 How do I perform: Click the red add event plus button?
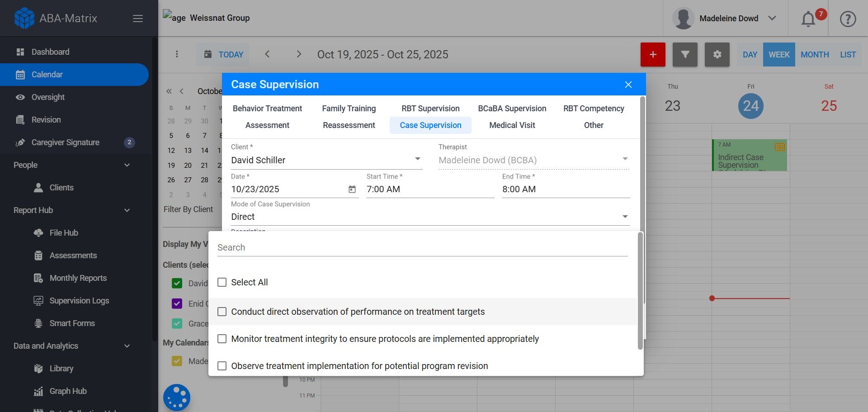tap(652, 55)
